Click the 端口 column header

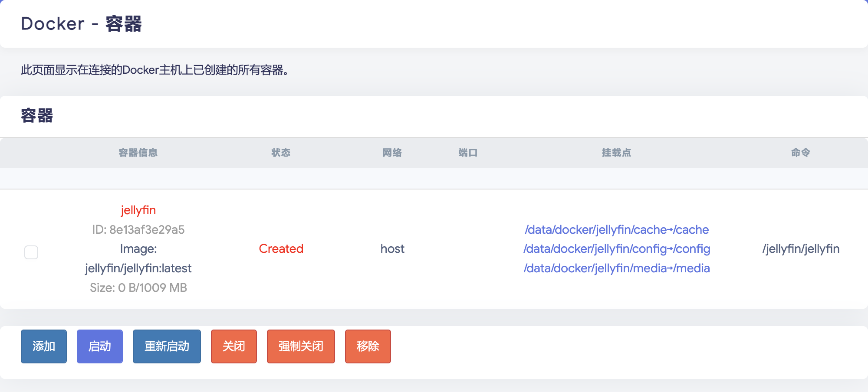468,153
